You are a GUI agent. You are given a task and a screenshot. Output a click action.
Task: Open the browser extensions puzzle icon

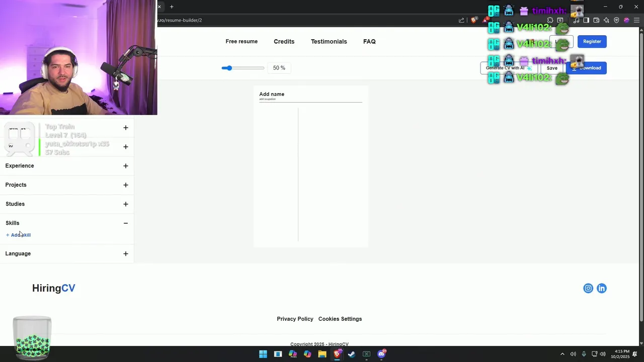[x=550, y=20]
